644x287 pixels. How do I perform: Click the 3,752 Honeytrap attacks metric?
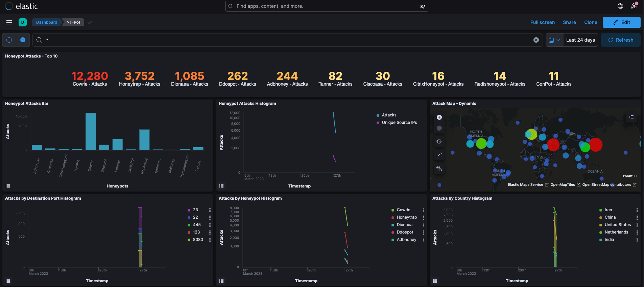point(140,79)
